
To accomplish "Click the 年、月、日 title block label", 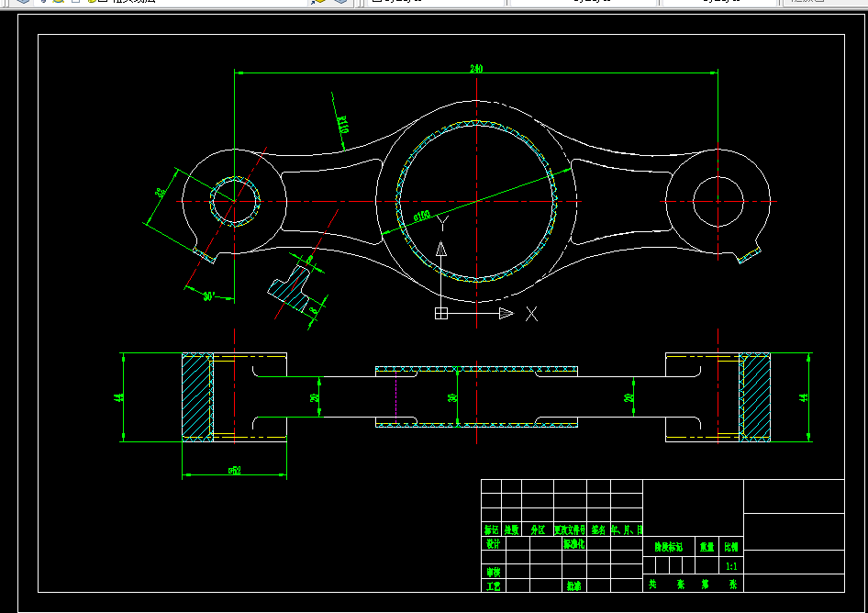I will (627, 529).
